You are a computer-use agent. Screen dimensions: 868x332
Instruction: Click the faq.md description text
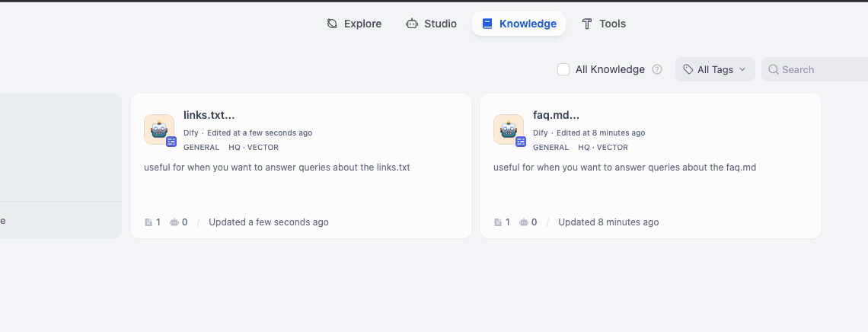[x=624, y=167]
